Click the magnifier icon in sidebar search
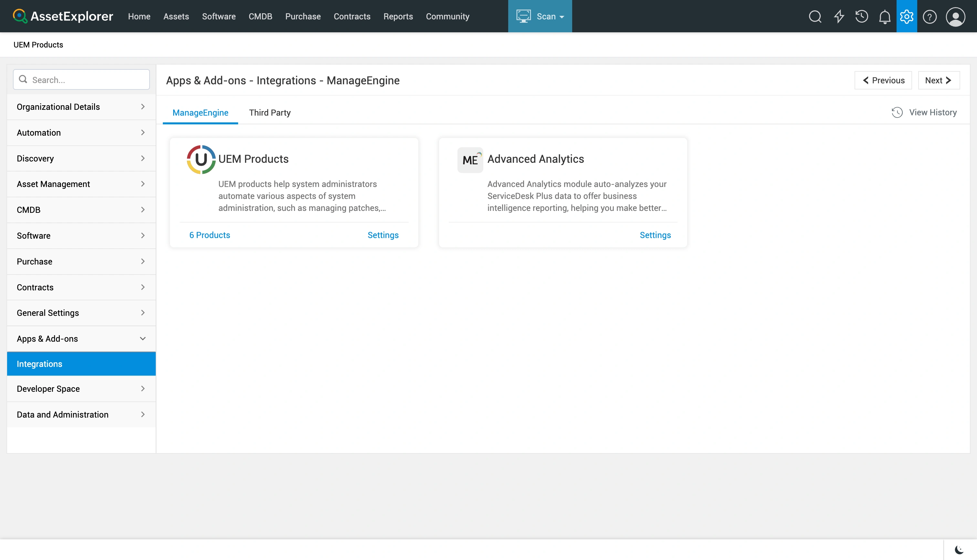The image size is (977, 560). tap(23, 79)
